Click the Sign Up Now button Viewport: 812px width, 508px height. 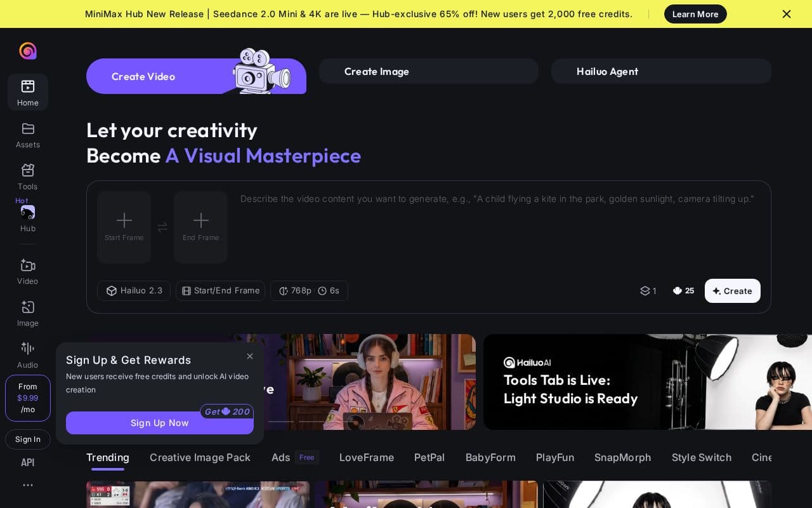tap(160, 423)
